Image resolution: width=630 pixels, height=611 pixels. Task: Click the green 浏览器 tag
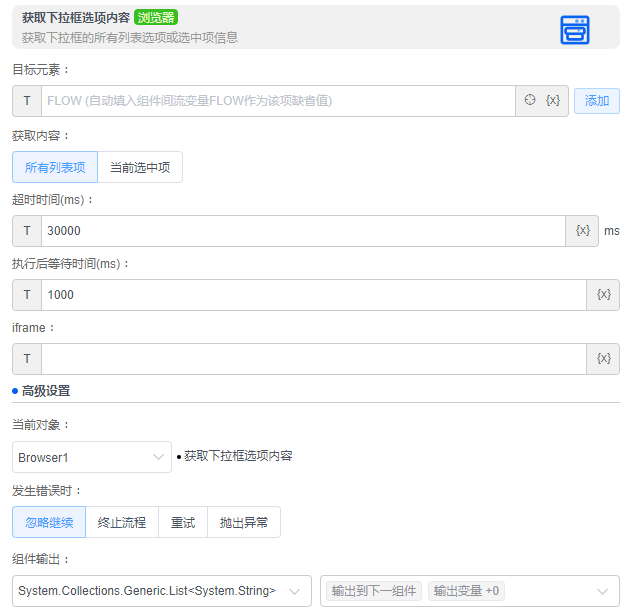[x=156, y=17]
